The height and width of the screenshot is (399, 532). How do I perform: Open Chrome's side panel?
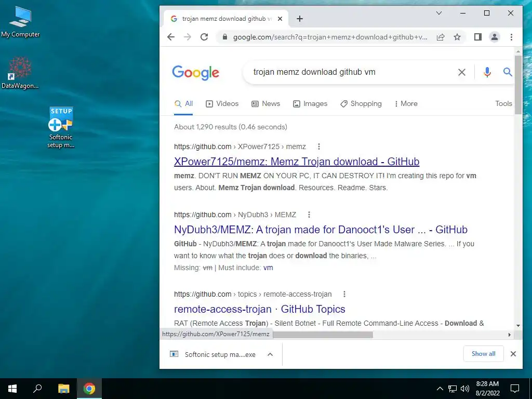pyautogui.click(x=478, y=37)
